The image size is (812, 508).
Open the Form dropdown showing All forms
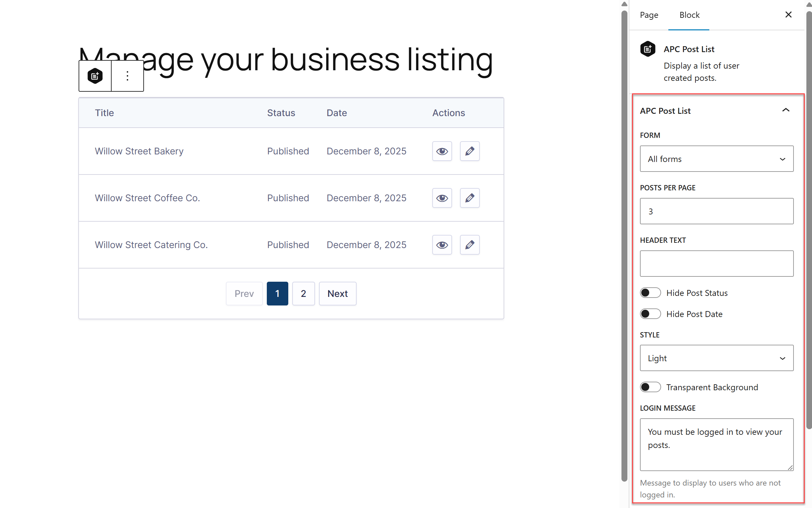tap(716, 159)
